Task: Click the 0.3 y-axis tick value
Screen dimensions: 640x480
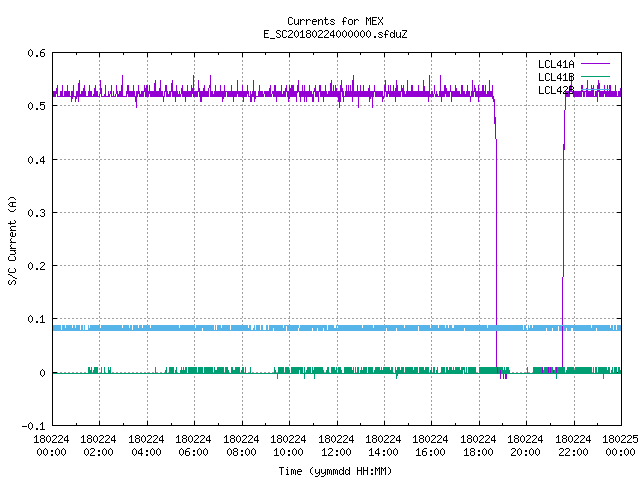Action: pos(37,213)
